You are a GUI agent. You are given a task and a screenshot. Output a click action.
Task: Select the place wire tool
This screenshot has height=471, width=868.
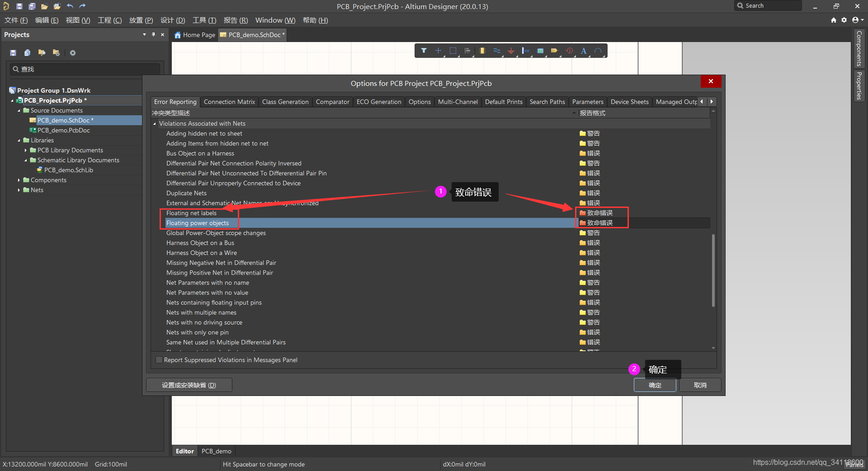coord(497,51)
